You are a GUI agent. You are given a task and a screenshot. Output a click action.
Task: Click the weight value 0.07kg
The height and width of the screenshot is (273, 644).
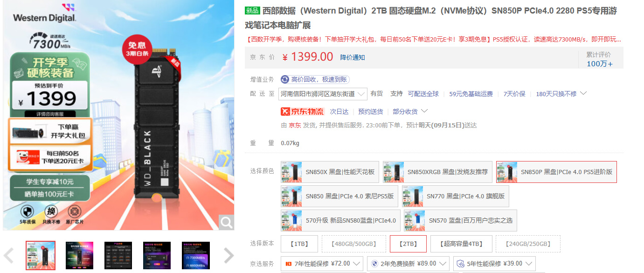click(x=290, y=143)
